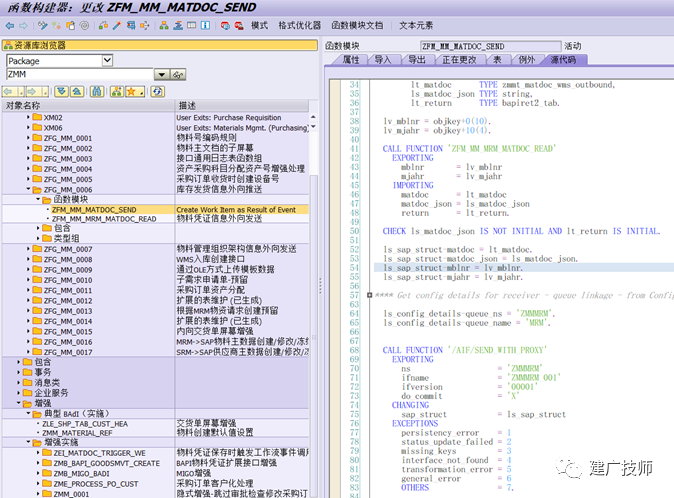The image size is (674, 498).
Task: Click the star favorites icon in browser toolbar
Action: [133, 92]
